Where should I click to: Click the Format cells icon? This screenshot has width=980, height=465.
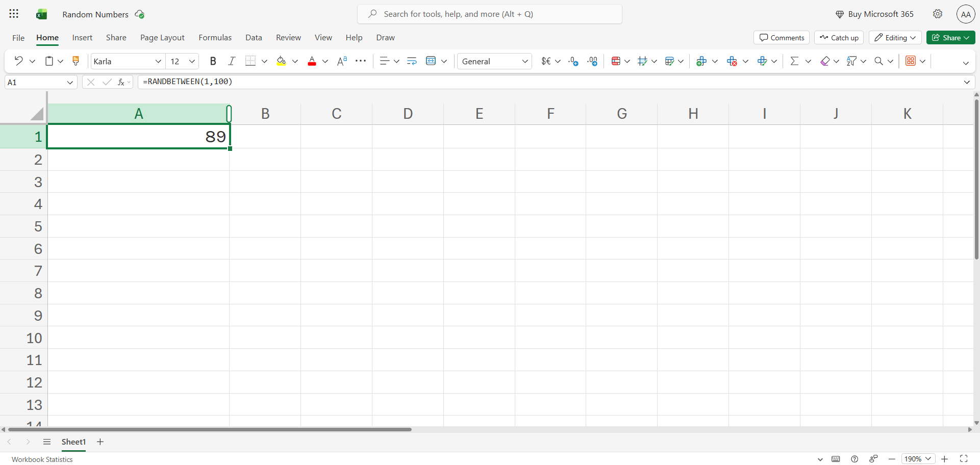762,61
